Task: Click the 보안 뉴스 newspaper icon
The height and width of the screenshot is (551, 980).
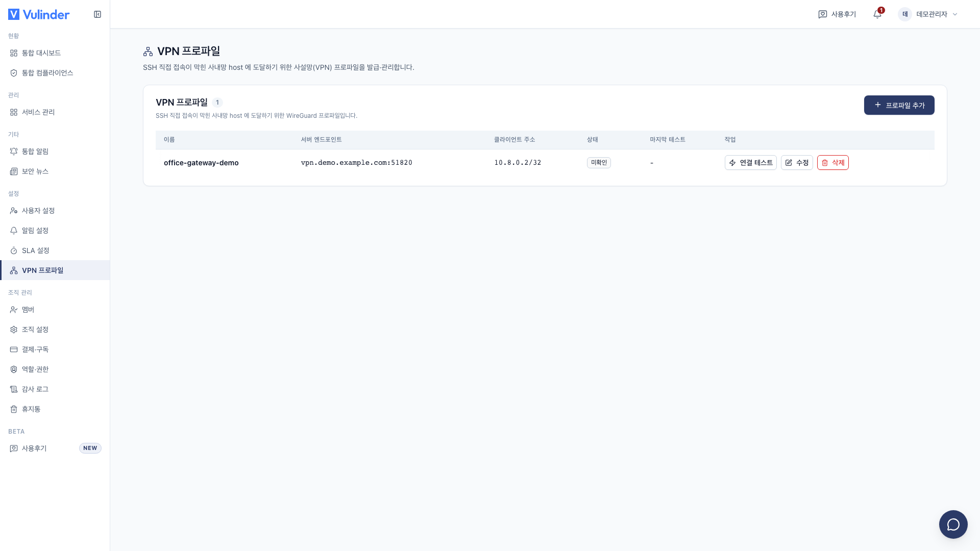Action: click(x=14, y=171)
